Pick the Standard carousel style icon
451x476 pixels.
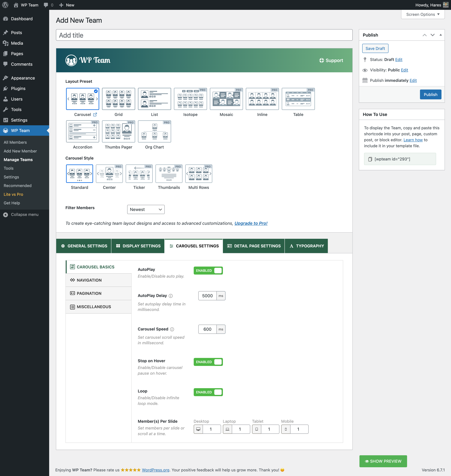click(x=79, y=174)
